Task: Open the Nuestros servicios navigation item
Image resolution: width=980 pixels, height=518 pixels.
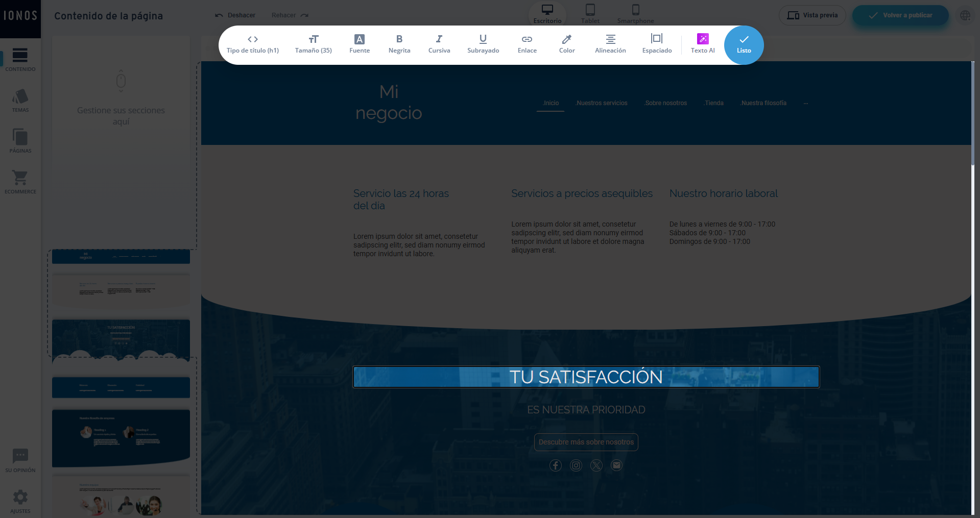Action: [602, 103]
